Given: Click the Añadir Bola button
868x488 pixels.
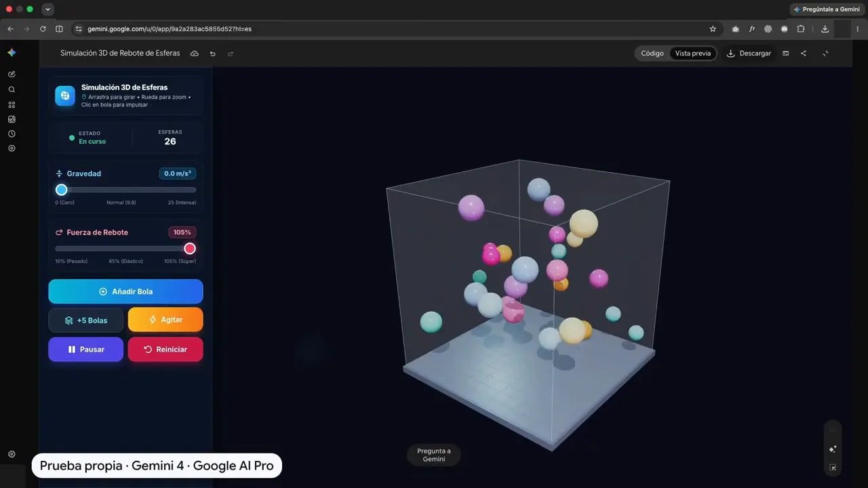Looking at the screenshot, I should pos(125,291).
